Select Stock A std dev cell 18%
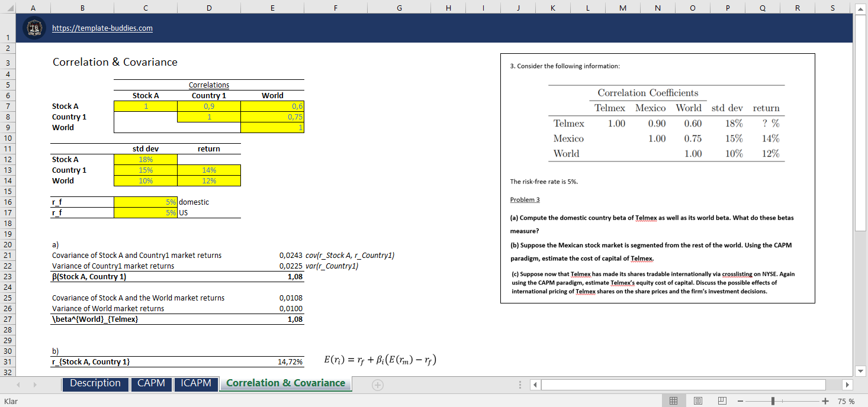The width and height of the screenshot is (868, 407). 145,159
